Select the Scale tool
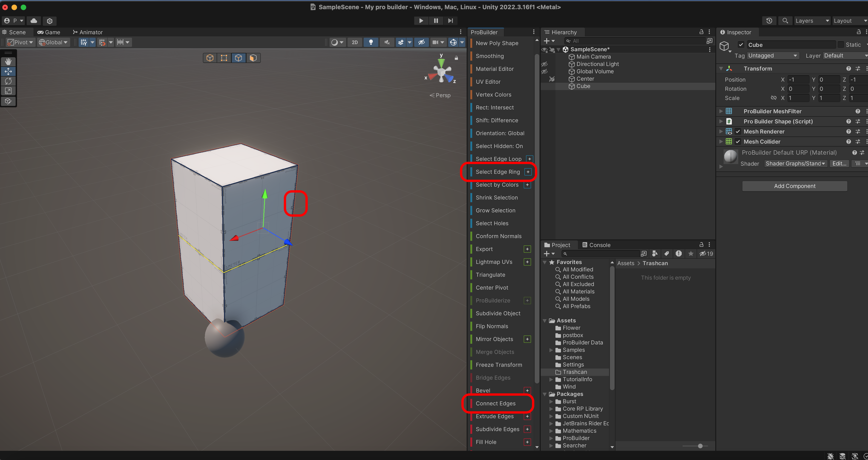 8,91
